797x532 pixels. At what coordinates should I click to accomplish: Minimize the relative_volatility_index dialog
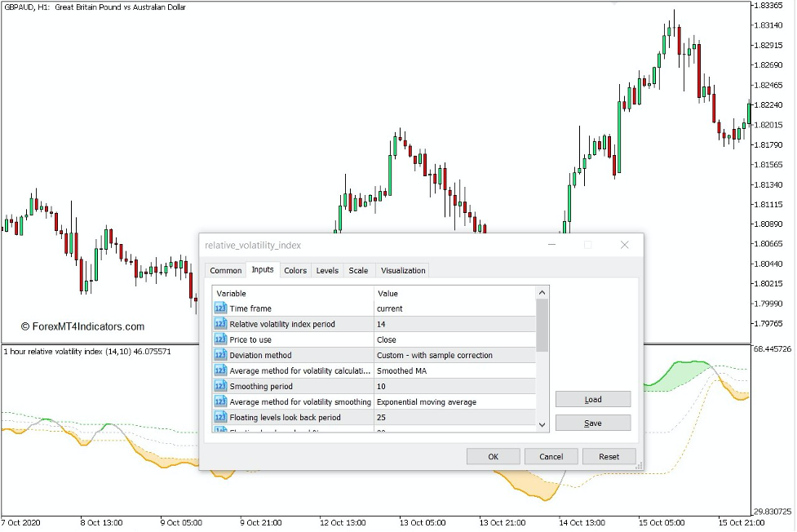coord(551,245)
